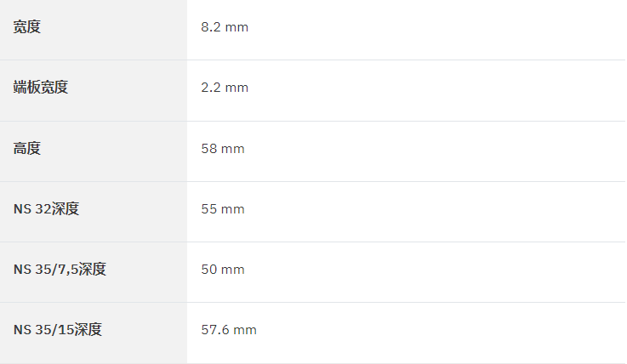Click the 宽度 row label
The height and width of the screenshot is (364, 627).
pos(26,26)
